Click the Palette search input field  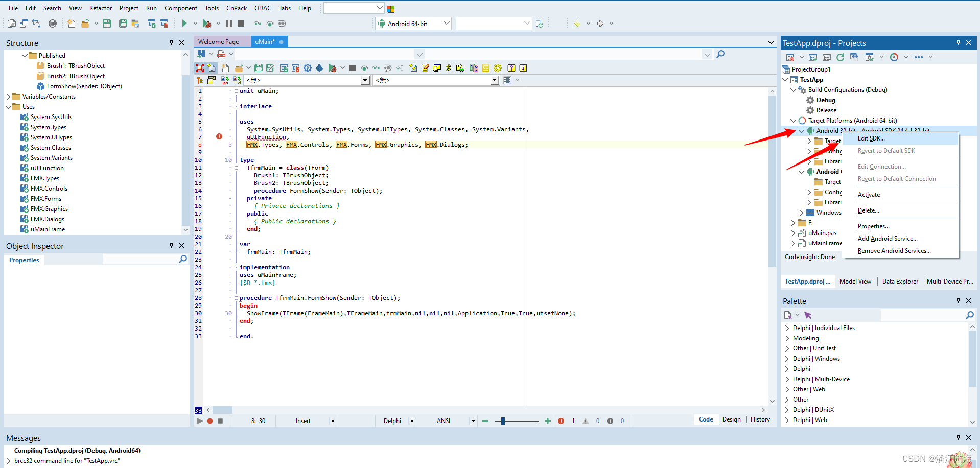(922, 315)
